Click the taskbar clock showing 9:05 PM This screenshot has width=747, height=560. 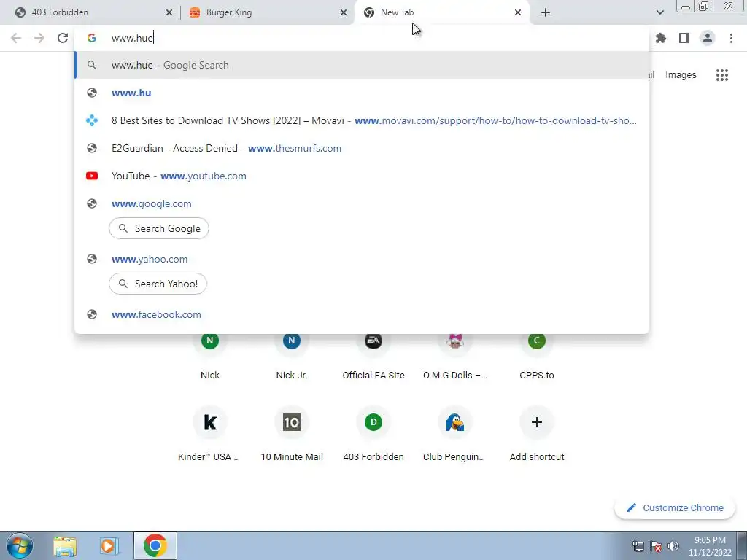pos(710,546)
